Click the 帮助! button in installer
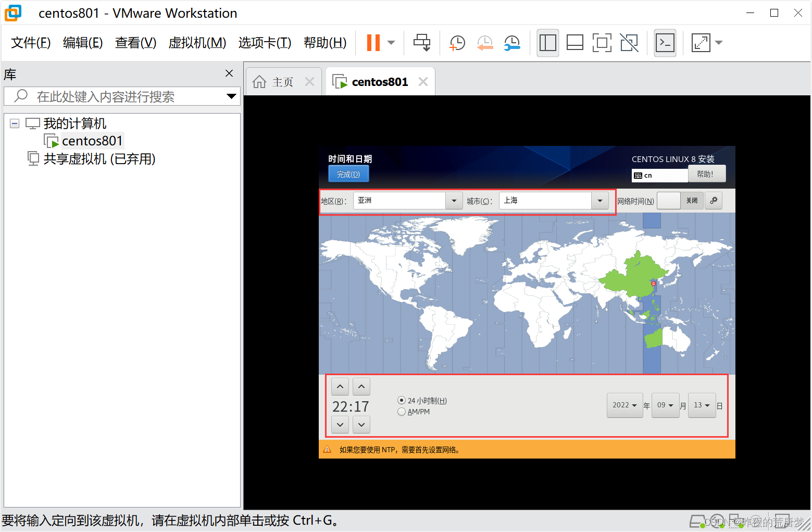The image size is (812, 532). (x=707, y=174)
